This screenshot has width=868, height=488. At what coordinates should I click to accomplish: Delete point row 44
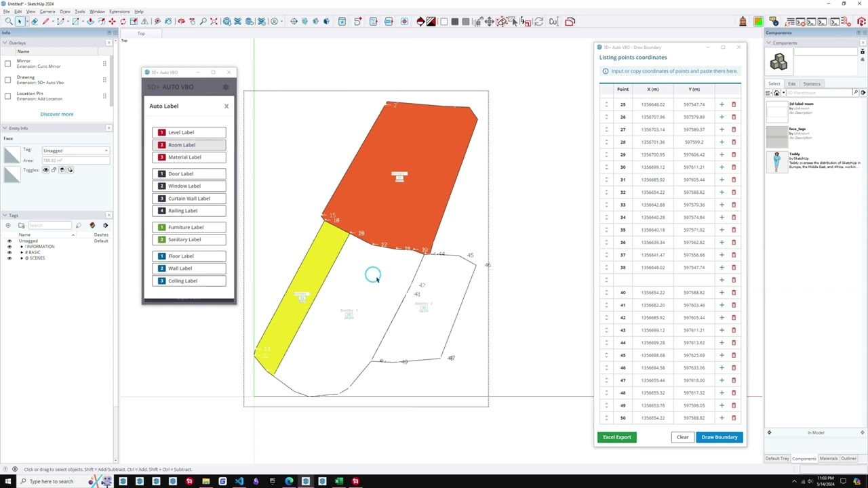734,343
